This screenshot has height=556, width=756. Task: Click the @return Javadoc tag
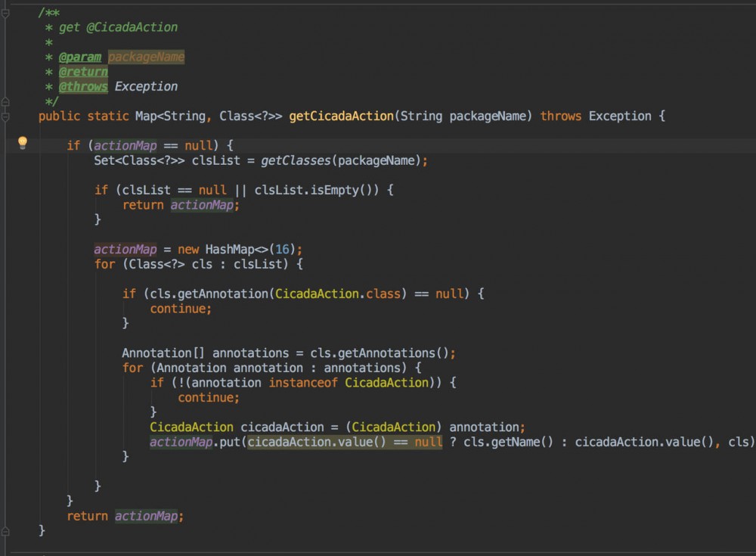83,72
